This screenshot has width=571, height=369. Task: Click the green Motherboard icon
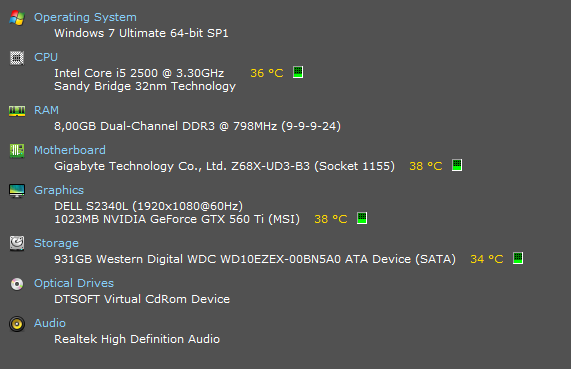tap(17, 150)
